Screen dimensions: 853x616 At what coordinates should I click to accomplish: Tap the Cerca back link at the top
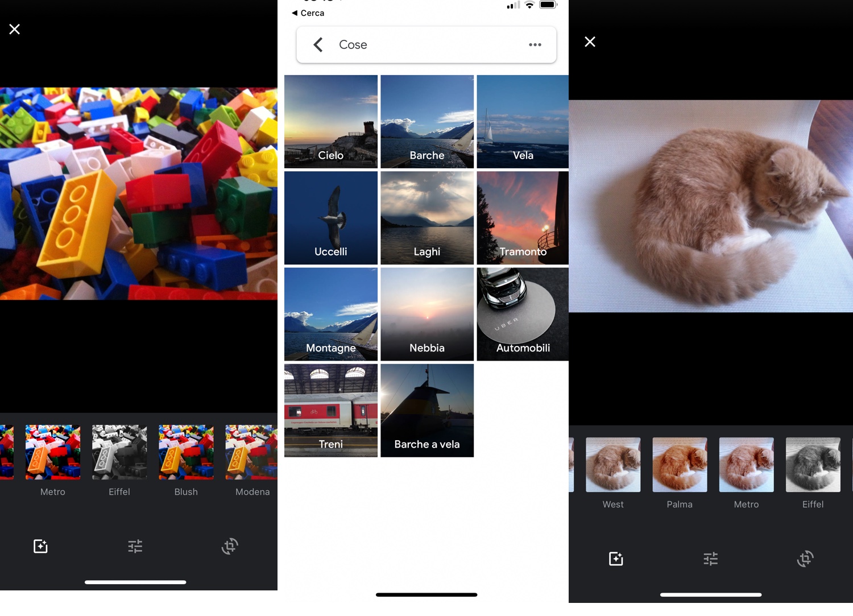(307, 13)
